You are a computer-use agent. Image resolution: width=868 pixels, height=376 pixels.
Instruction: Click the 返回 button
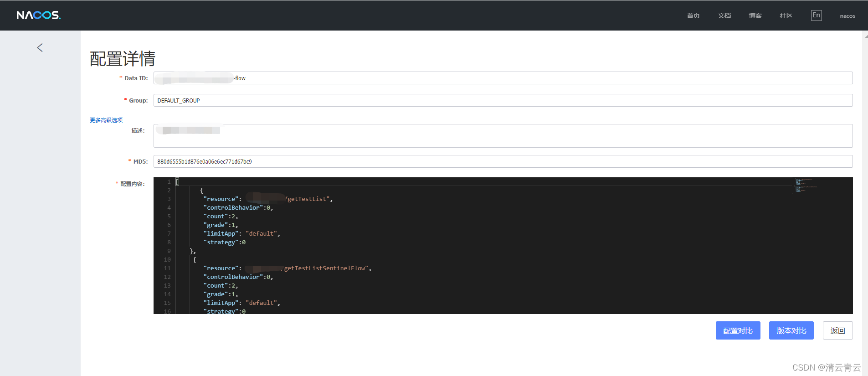(x=837, y=330)
